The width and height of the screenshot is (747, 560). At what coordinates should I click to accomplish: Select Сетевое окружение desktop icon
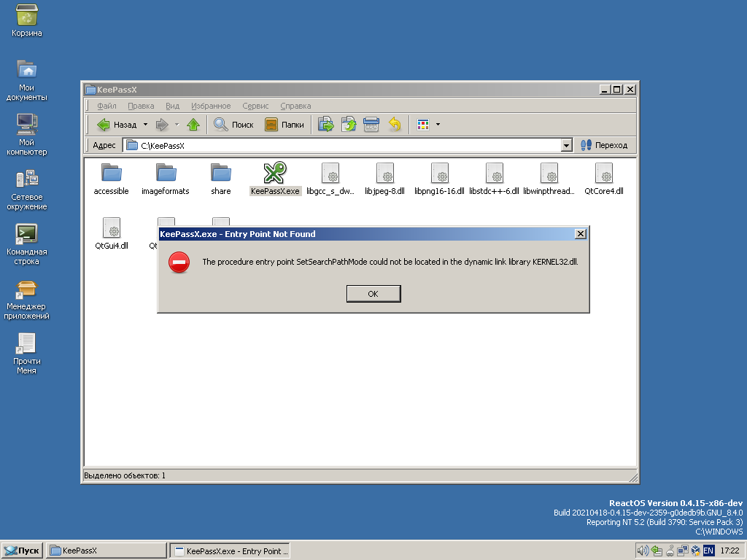pyautogui.click(x=27, y=189)
